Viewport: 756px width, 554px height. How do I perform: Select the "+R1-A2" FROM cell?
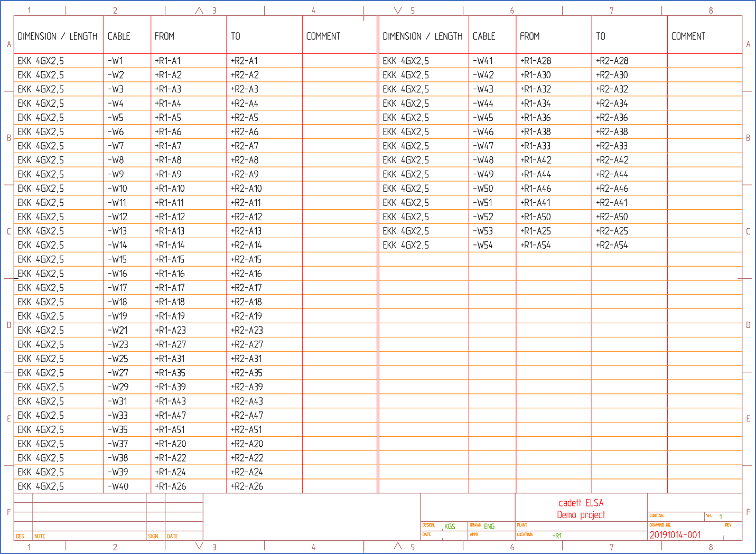[168, 75]
